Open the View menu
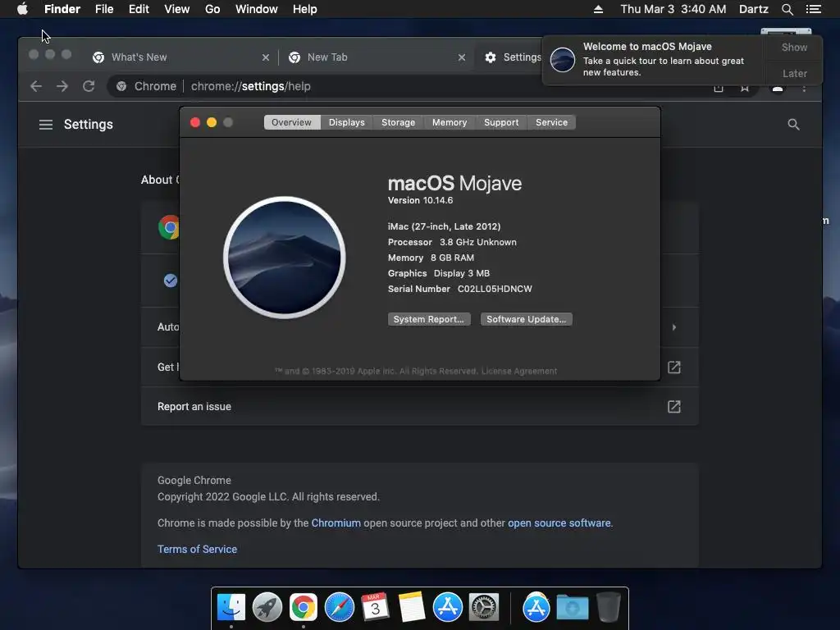Viewport: 840px width, 630px height. pos(177,9)
